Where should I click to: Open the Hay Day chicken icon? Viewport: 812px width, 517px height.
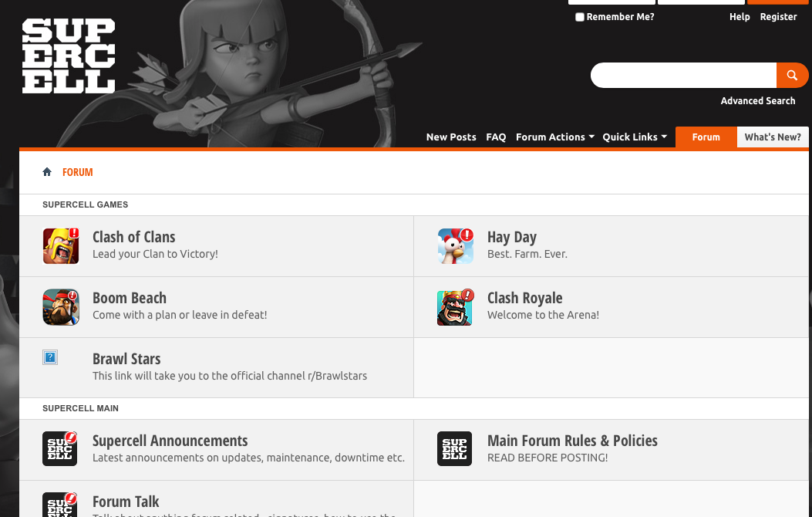pos(456,246)
